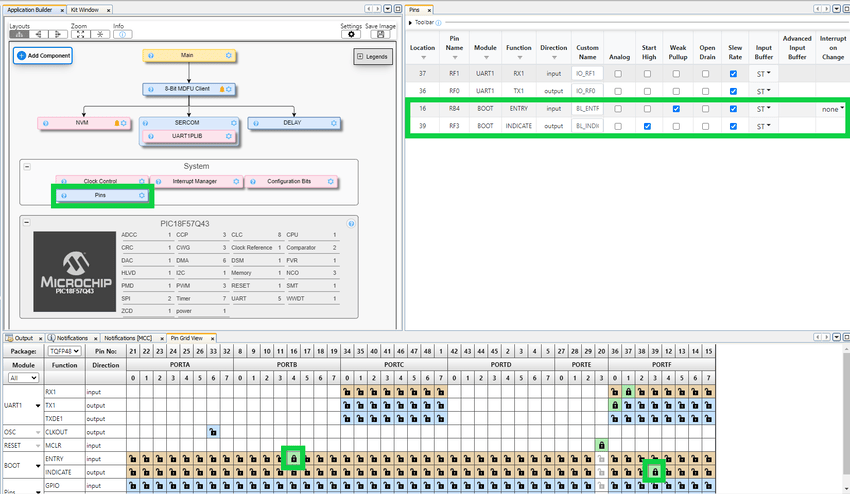Select the tree layout icon under Layouts
The image size is (850, 494).
(x=21, y=34)
